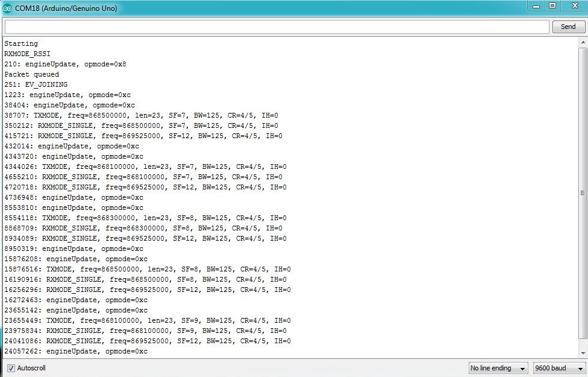Click the '8554118: TXMODE' line
Image resolution: width=588 pixels, height=377 pixels.
click(x=146, y=218)
